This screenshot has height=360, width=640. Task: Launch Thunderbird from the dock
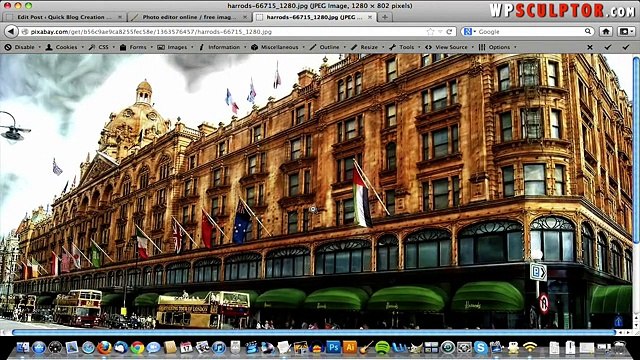[x=121, y=347]
